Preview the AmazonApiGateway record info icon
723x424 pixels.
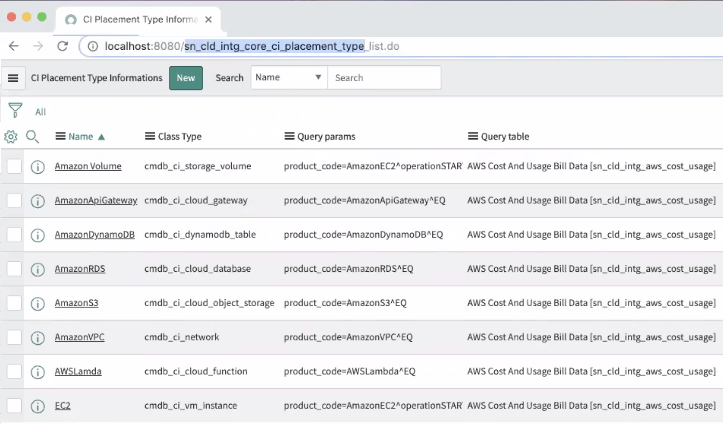[x=38, y=201]
